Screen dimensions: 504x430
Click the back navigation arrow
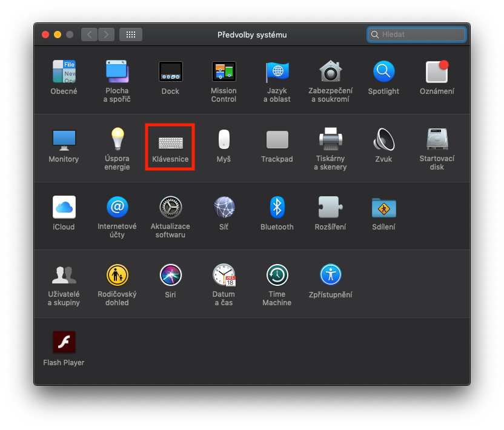click(x=90, y=35)
